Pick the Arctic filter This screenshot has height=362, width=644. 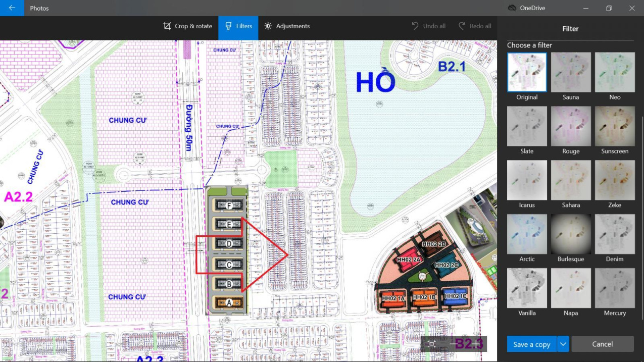click(527, 234)
